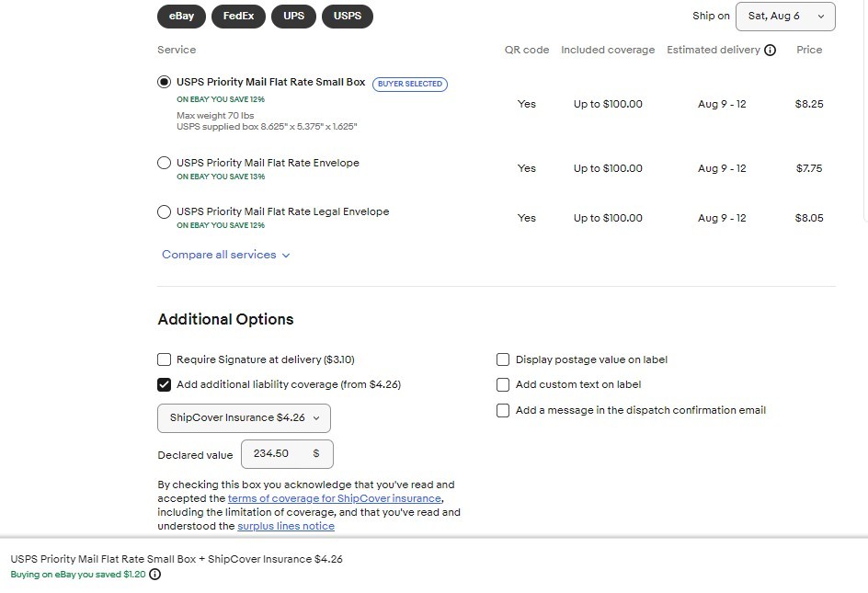Click 'Buying on eBay you saved $1.20' text

[78, 575]
